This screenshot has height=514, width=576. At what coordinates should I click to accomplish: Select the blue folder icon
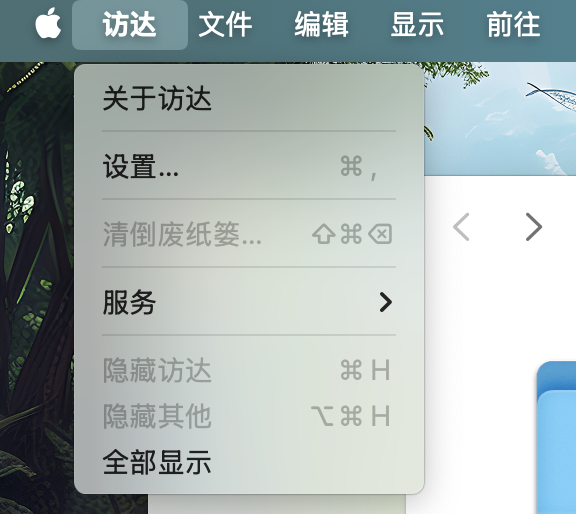click(557, 437)
